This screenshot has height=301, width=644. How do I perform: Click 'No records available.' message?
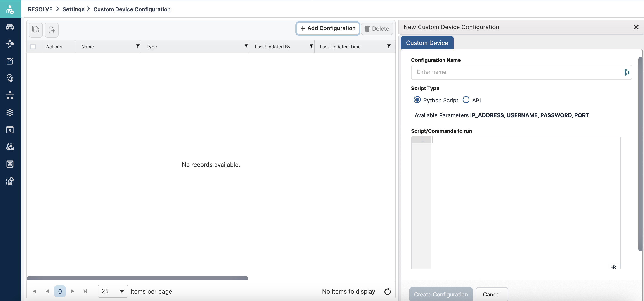pyautogui.click(x=211, y=165)
